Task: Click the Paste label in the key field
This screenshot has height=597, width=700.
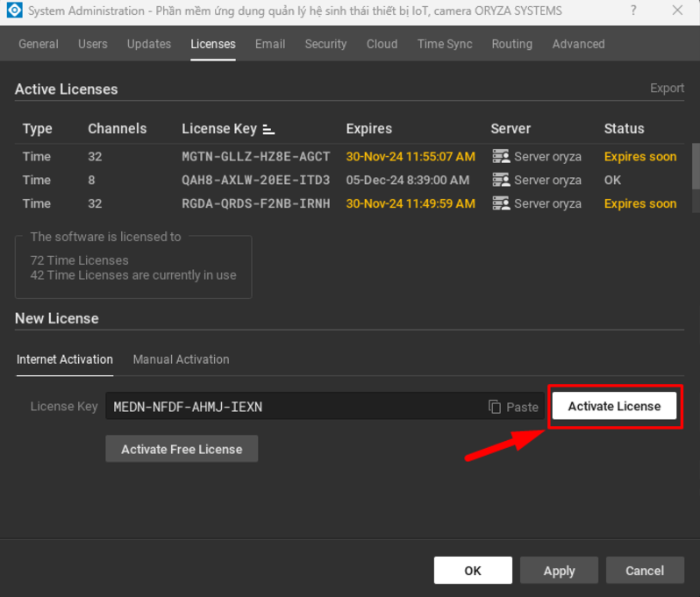Action: [x=522, y=407]
